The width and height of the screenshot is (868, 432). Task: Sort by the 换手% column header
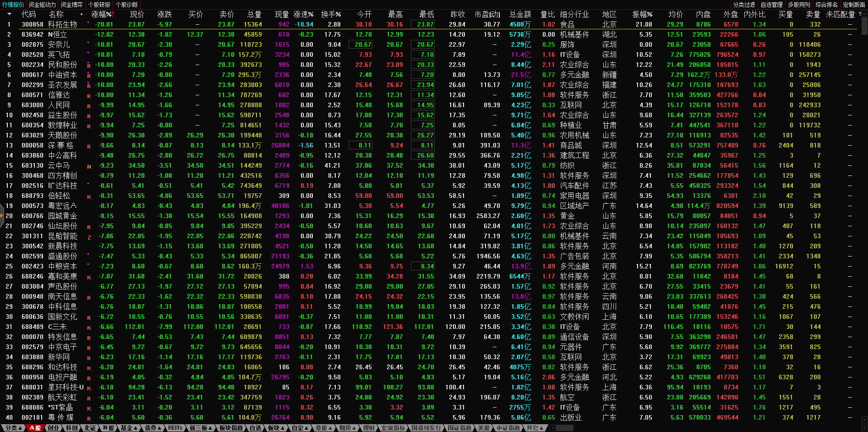tap(330, 14)
